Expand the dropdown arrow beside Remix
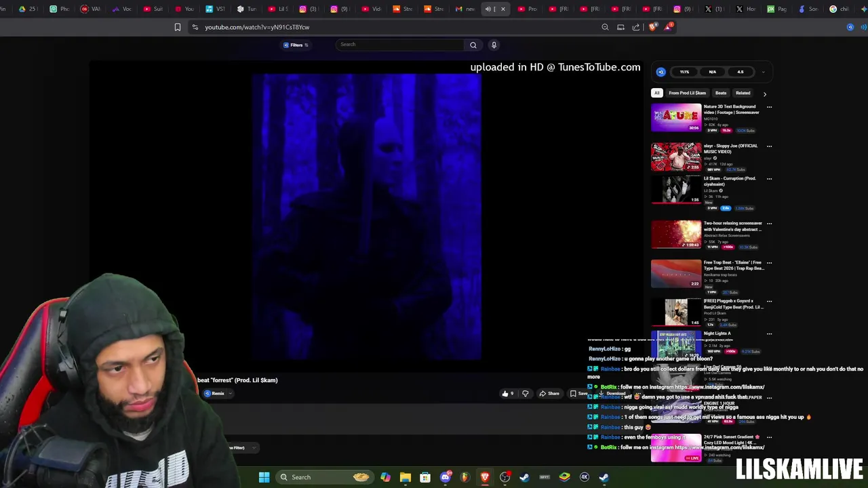This screenshot has height=488, width=868. tap(231, 394)
